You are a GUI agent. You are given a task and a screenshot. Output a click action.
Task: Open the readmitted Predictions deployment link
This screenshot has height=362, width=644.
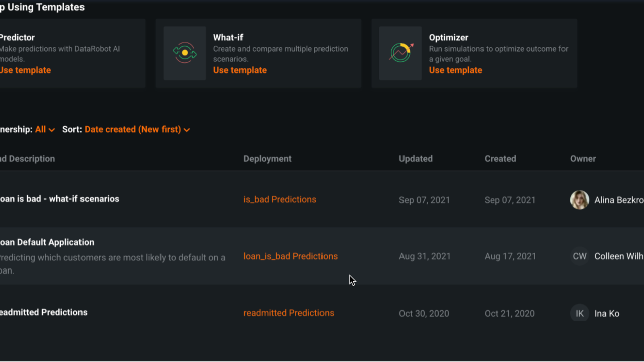pos(288,313)
